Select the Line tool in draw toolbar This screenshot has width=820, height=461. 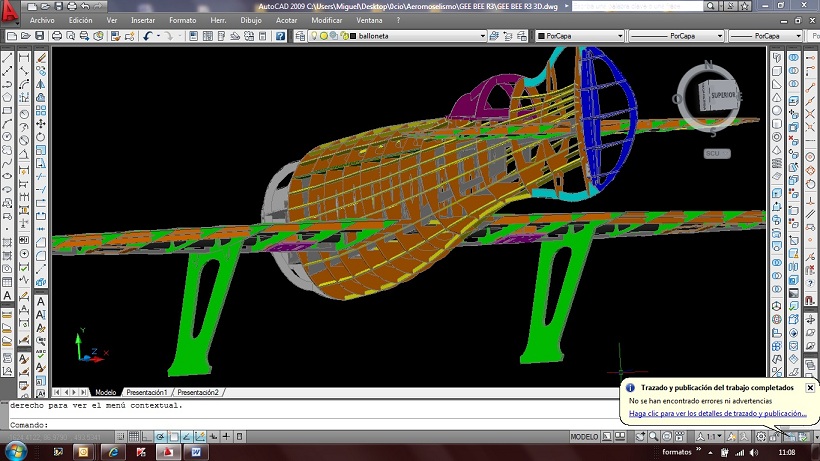(x=8, y=57)
